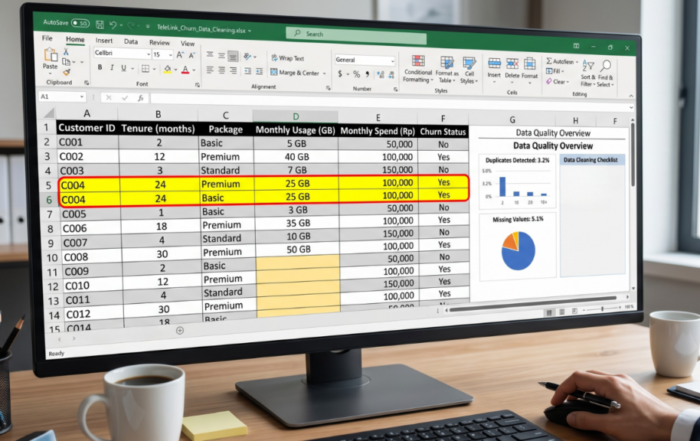
Task: Click the Decrease Decimal icon
Action: (x=392, y=75)
